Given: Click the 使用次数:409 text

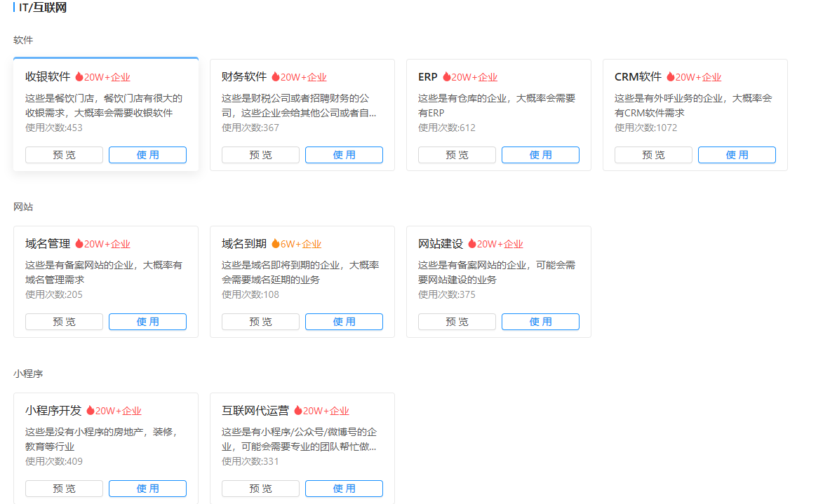Looking at the screenshot, I should coord(54,461).
